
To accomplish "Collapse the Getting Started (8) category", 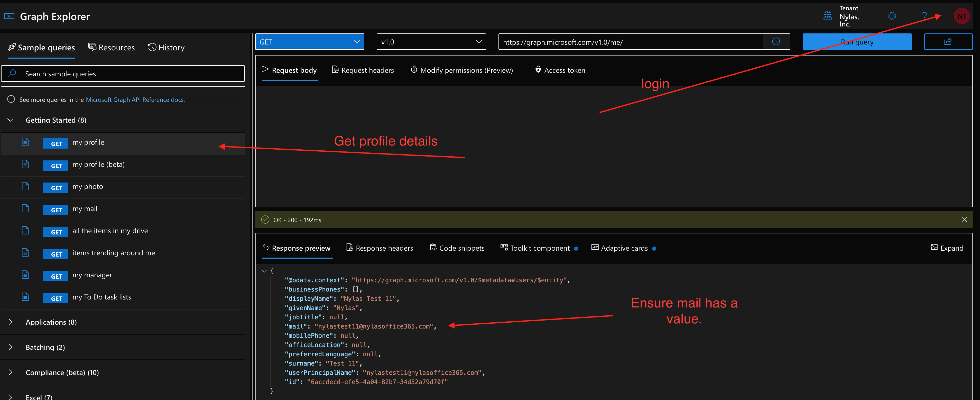I will click(x=11, y=120).
